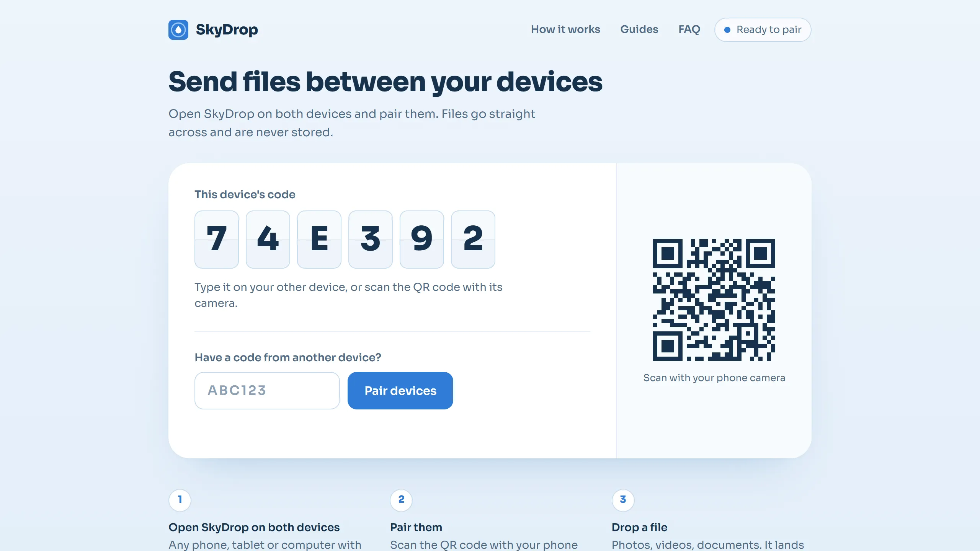The image size is (980, 551).
Task: Go to the FAQ page
Action: (689, 29)
